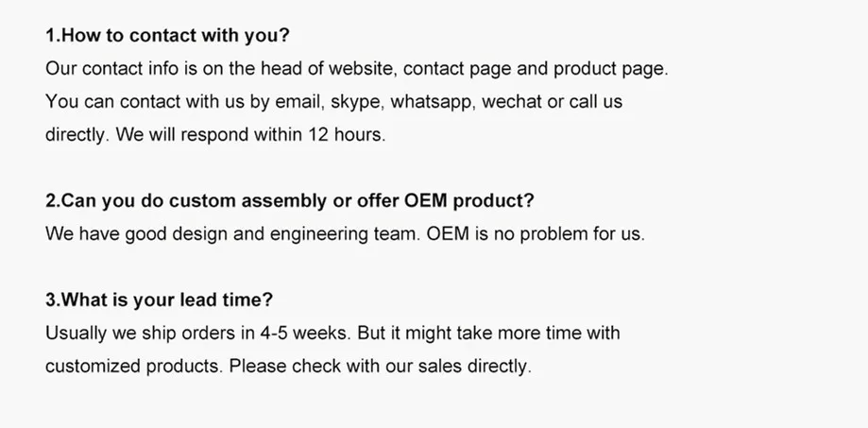This screenshot has height=428, width=868.
Task: Click the line 'Usually we ship orders in 4-5 weeks'
Action: (198, 334)
